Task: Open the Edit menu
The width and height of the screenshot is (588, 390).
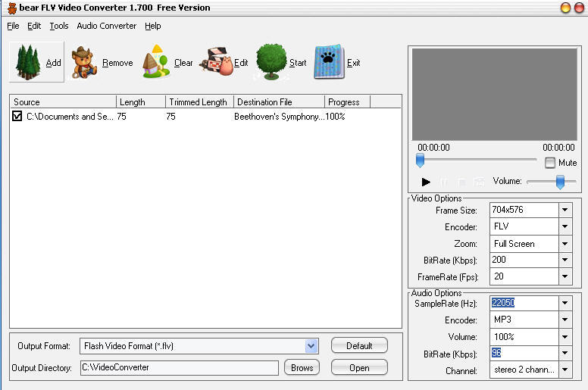Action: pos(34,26)
